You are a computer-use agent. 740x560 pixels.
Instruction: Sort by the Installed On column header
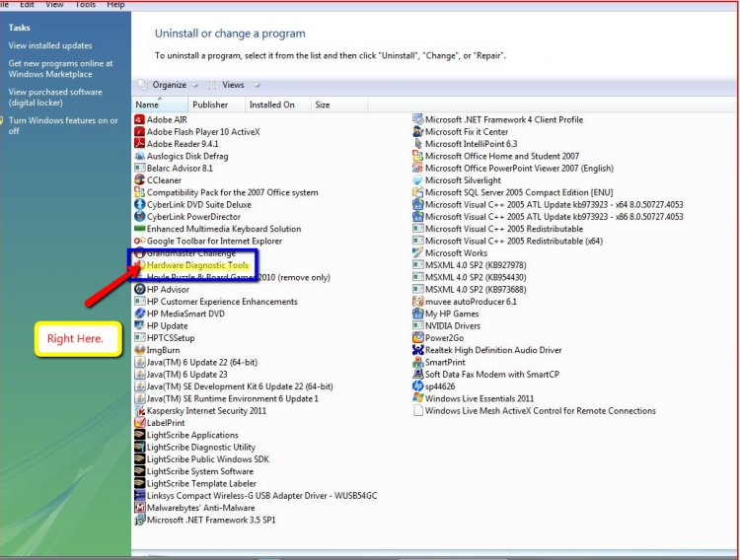pyautogui.click(x=278, y=105)
